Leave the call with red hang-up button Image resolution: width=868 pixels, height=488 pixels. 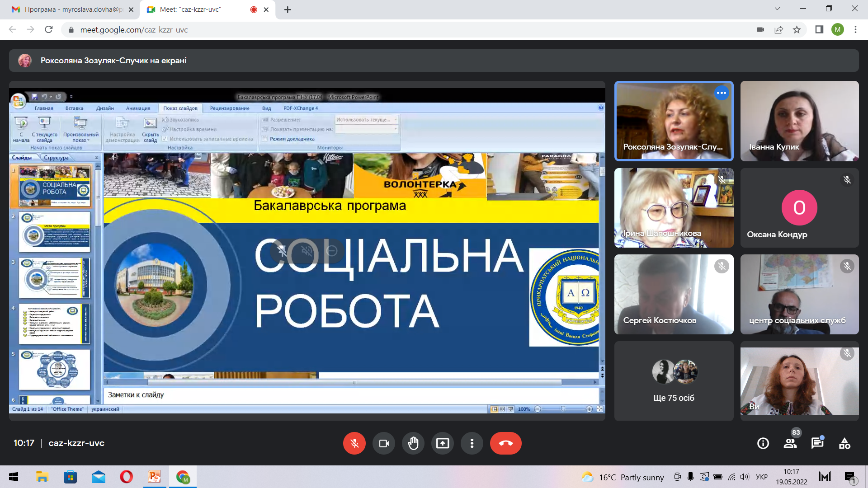[505, 443]
